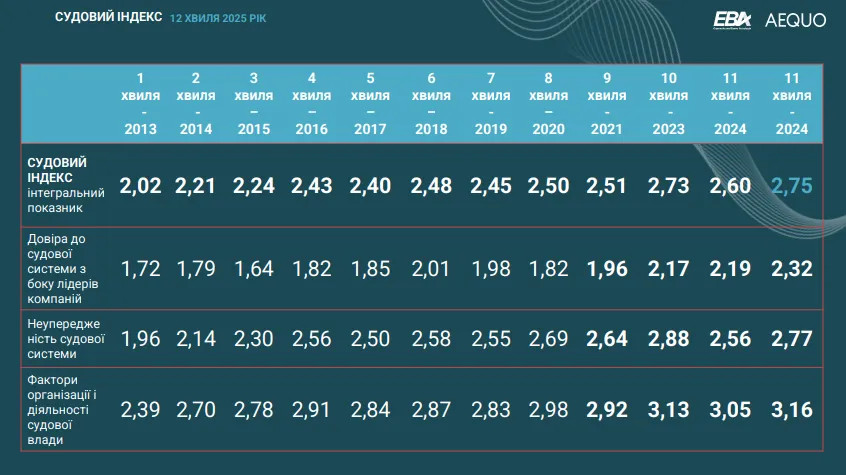Select the 2,88 impartiality value cell

click(x=669, y=339)
